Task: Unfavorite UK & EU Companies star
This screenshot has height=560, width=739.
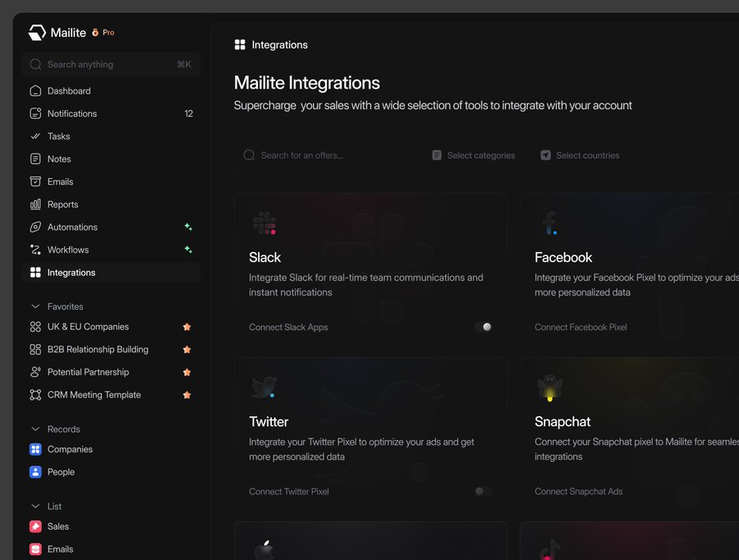Action: [187, 327]
